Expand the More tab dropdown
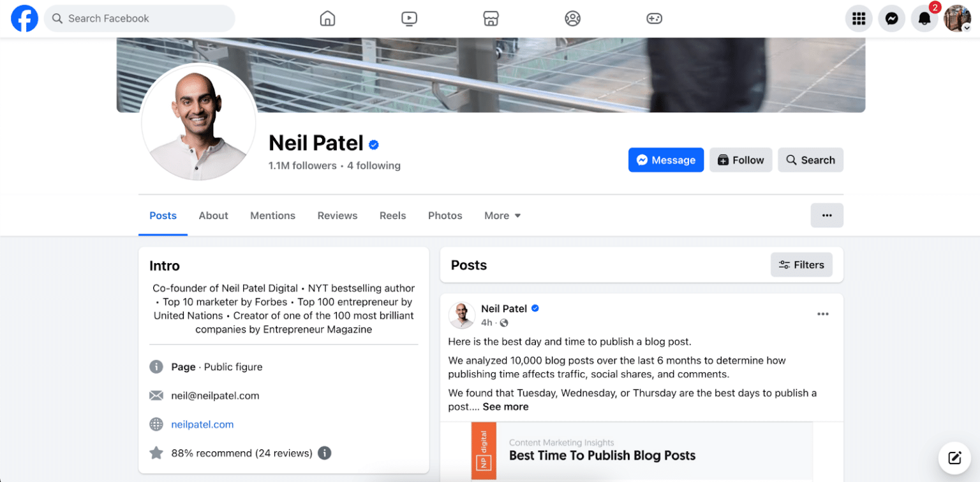 [502, 215]
